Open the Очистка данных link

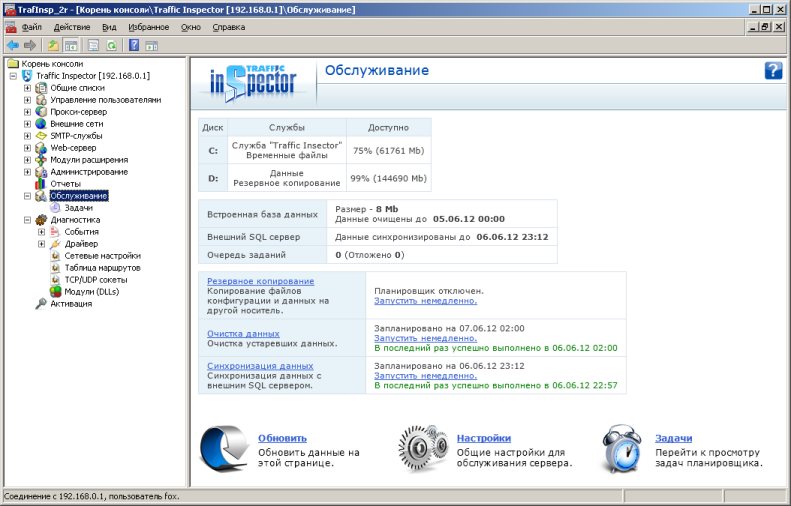coord(243,333)
